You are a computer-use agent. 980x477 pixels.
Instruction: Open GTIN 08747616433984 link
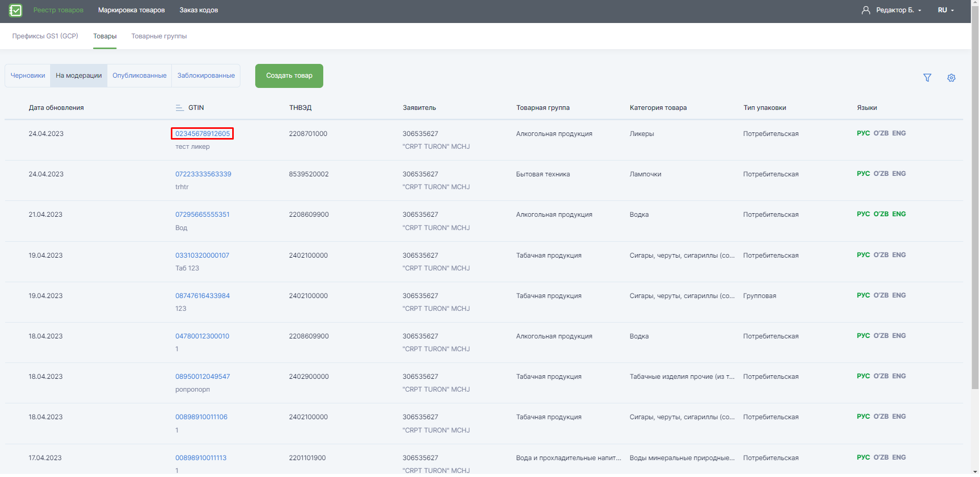pos(203,296)
